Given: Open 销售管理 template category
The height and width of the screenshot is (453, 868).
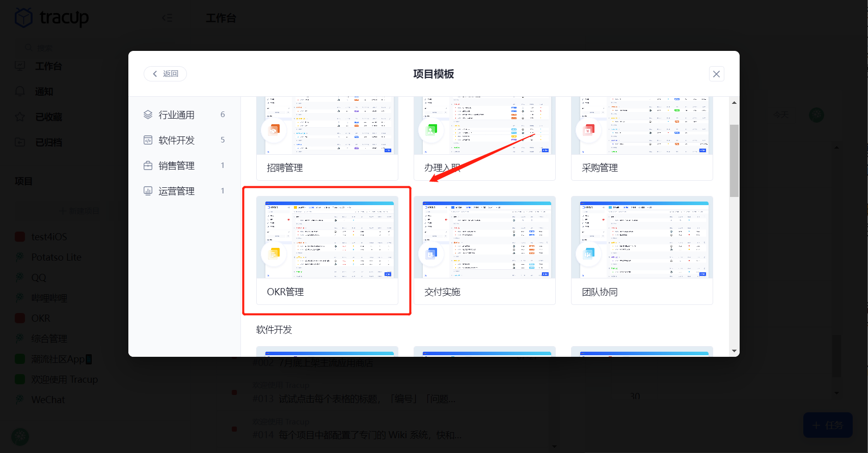Looking at the screenshot, I should [176, 166].
